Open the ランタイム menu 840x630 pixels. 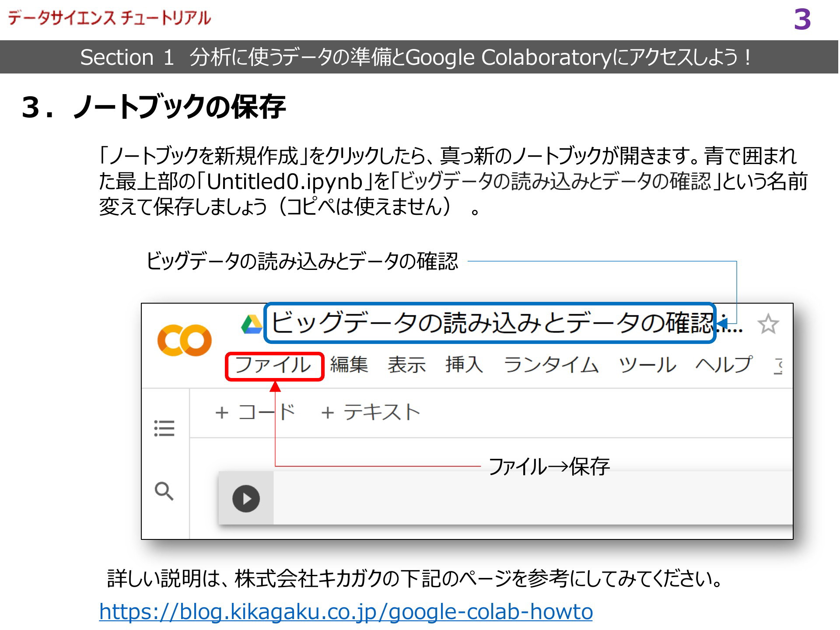[x=551, y=364]
